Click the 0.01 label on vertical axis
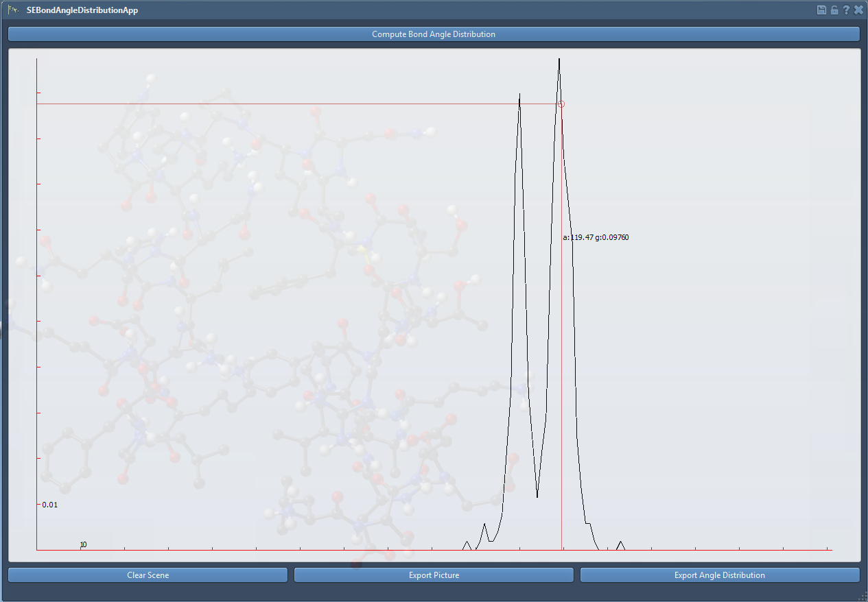Viewport: 868px width, 602px height. (x=50, y=505)
